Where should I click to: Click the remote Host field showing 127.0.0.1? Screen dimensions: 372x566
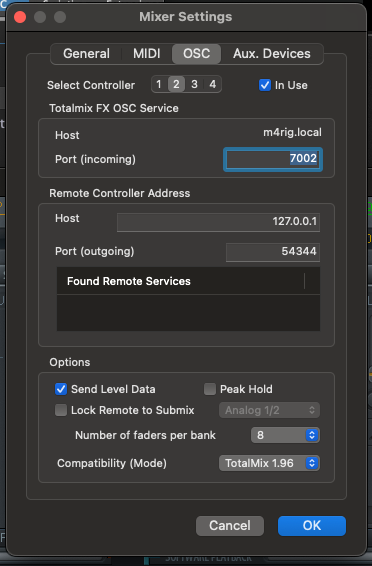218,222
